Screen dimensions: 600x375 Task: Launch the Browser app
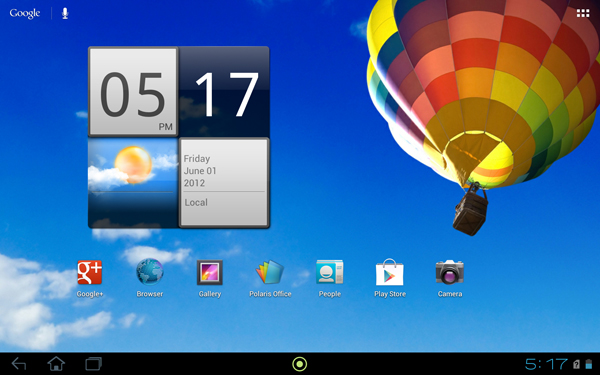pyautogui.click(x=150, y=278)
